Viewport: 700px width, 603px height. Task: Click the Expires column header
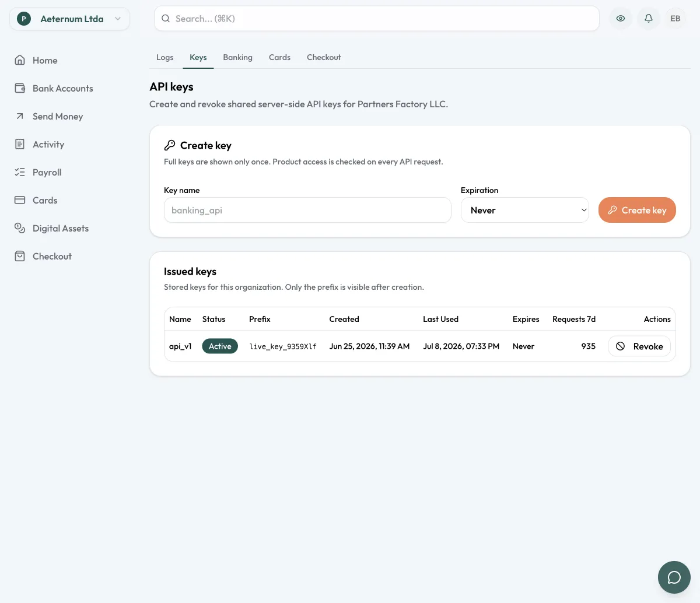526,319
